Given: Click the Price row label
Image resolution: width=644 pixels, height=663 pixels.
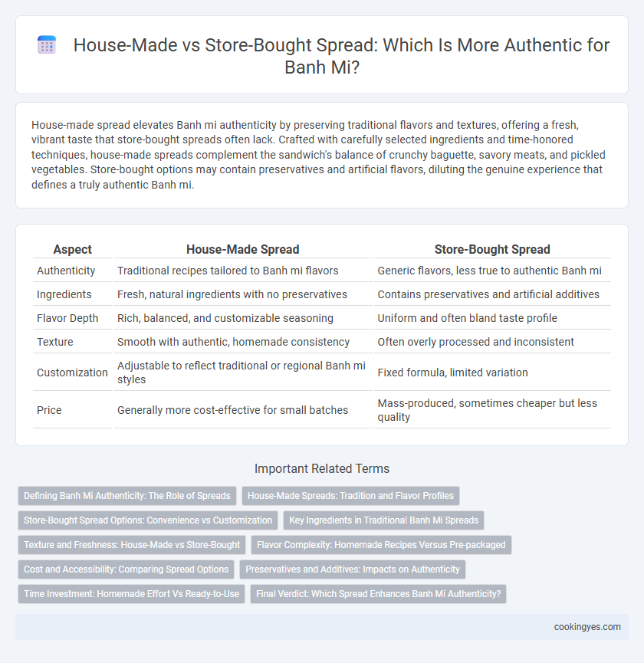Looking at the screenshot, I should [x=49, y=410].
